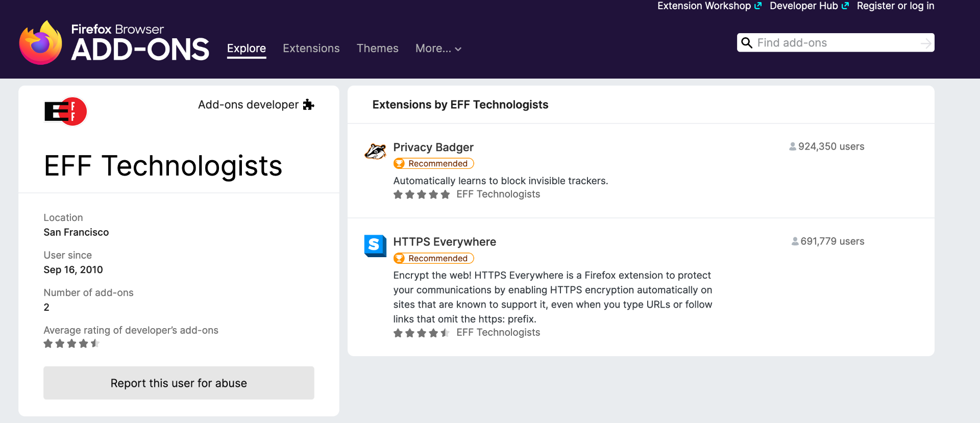The image size is (980, 423).
Task: Click the add-ons developer puzzle piece icon
Action: click(308, 105)
